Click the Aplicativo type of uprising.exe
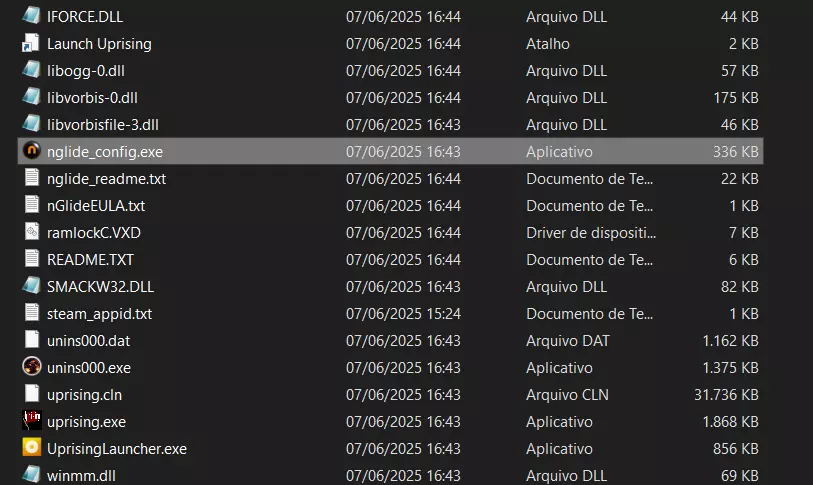The height and width of the screenshot is (485, 813). click(x=559, y=421)
